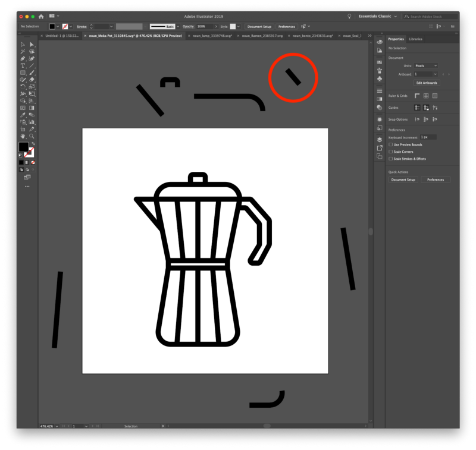Click the Edit Artboards button
This screenshot has width=476, height=450.
[x=427, y=83]
